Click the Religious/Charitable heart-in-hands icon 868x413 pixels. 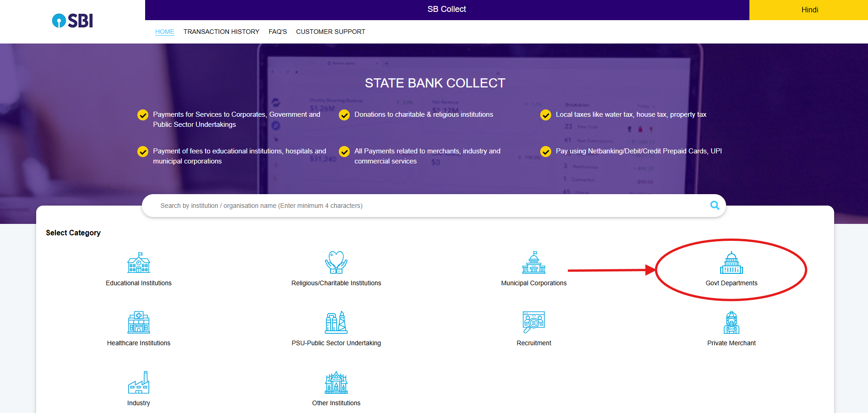coord(336,262)
